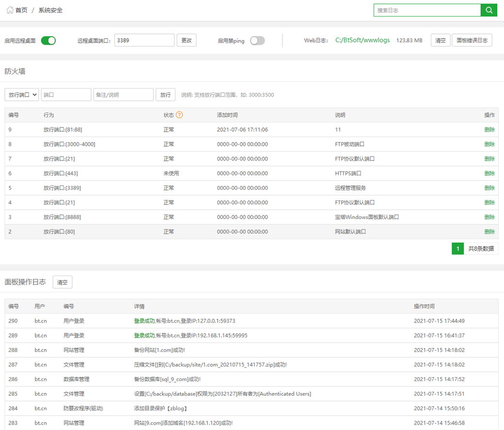Screen dimensions: 504x430
Task: Open the 面板错误日志 panel error log
Action: [x=472, y=41]
